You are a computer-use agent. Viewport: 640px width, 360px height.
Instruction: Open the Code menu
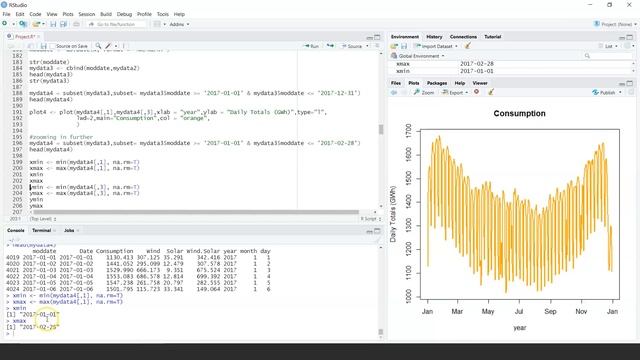pos(35,14)
